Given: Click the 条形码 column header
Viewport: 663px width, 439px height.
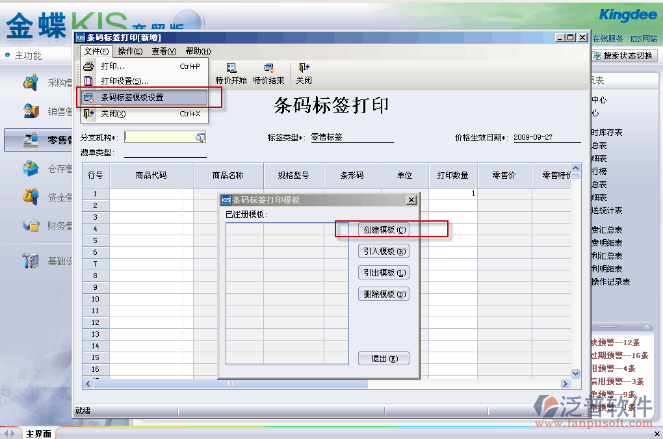Looking at the screenshot, I should (353, 175).
